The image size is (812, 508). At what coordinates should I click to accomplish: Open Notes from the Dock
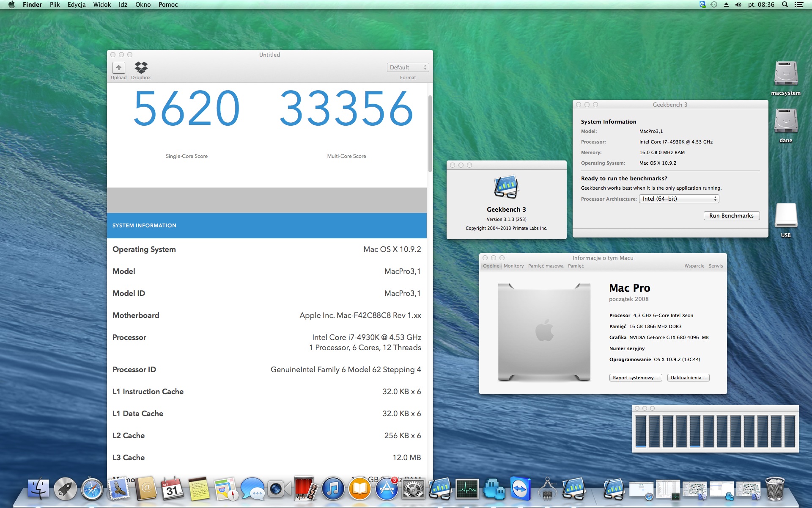199,489
